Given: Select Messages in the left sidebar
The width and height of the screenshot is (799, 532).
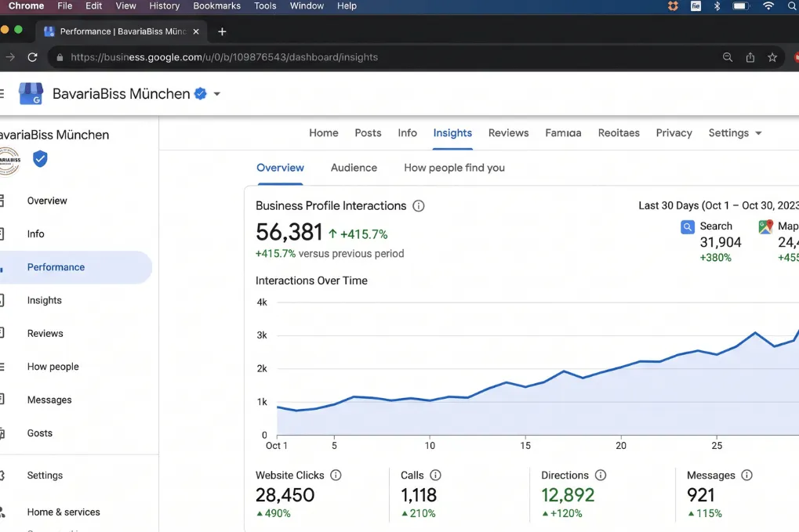Looking at the screenshot, I should [49, 400].
